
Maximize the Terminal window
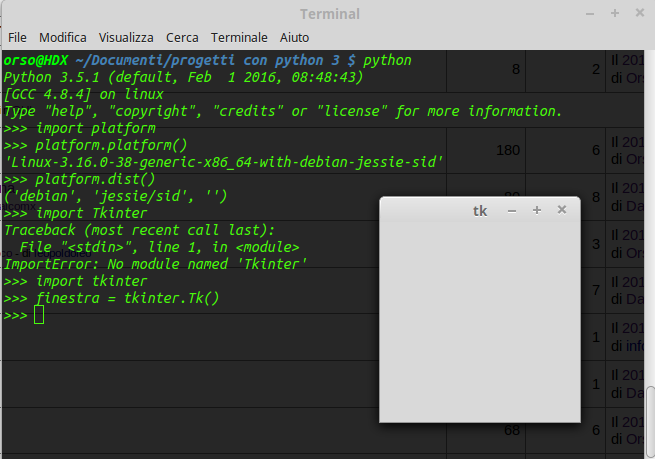click(x=614, y=14)
